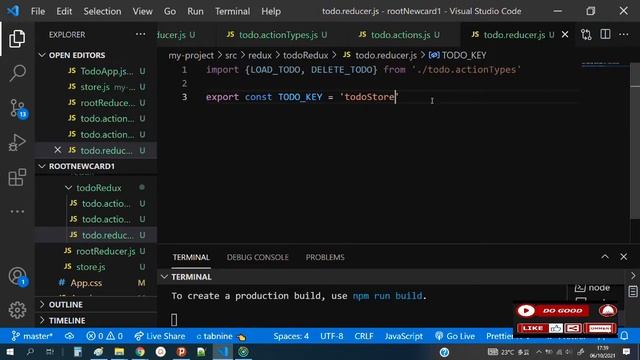Launch Go Live server

[455, 336]
